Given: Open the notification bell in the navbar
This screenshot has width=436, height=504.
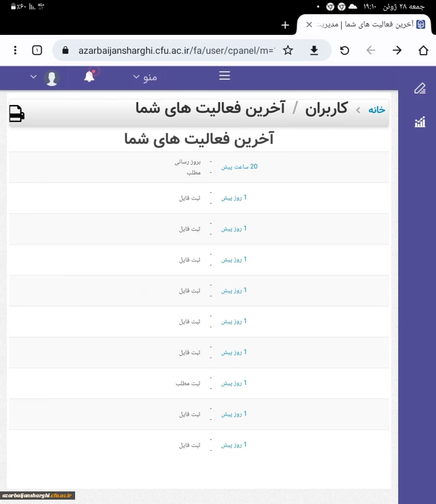Looking at the screenshot, I should pyautogui.click(x=89, y=76).
